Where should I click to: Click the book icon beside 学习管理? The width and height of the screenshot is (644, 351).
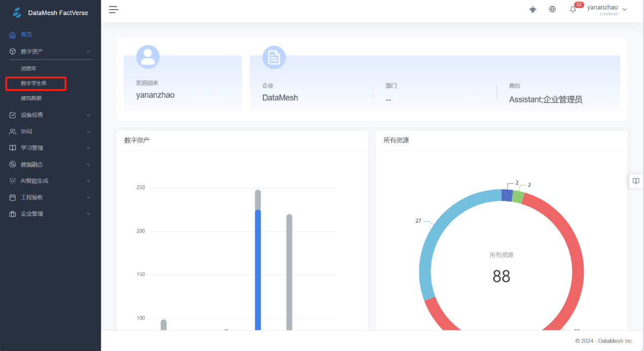point(13,148)
